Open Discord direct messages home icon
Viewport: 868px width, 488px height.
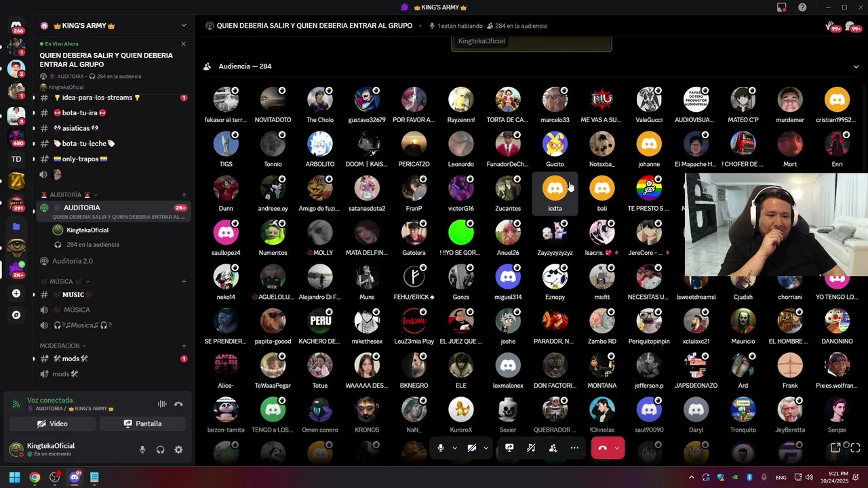pyautogui.click(x=16, y=25)
